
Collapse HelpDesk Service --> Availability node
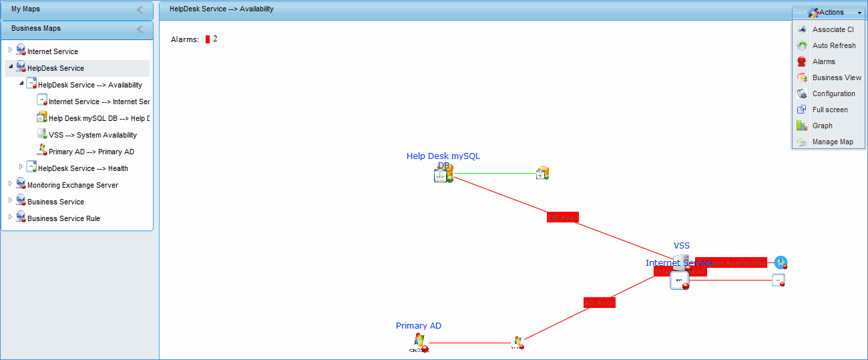pyautogui.click(x=21, y=84)
